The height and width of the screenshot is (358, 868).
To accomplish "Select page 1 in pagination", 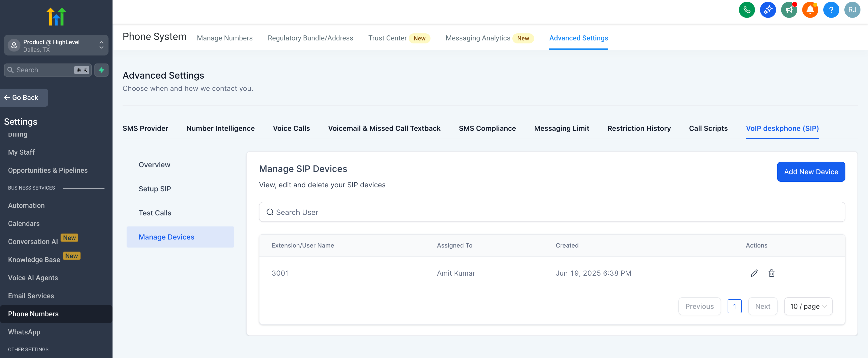I will pyautogui.click(x=735, y=306).
